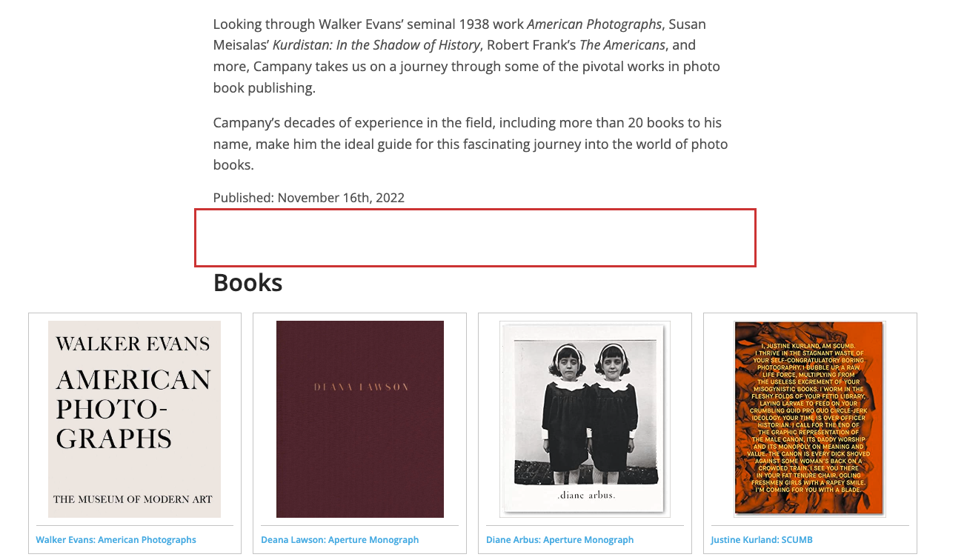Click 'Susan Meisalas'' name in the paragraph
The height and width of the screenshot is (560, 967).
pos(241,45)
